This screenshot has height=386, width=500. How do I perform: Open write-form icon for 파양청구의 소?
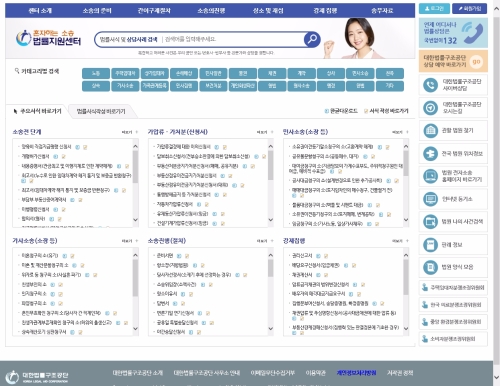coord(60,304)
